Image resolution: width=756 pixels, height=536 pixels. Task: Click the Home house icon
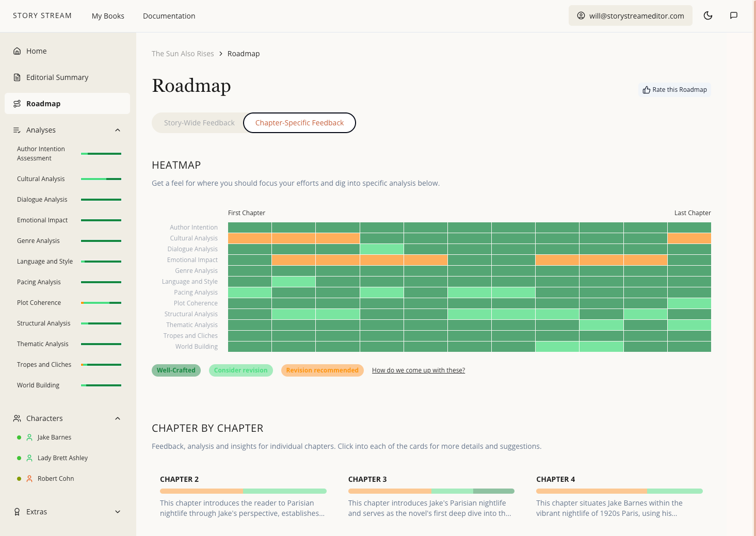pos(17,51)
